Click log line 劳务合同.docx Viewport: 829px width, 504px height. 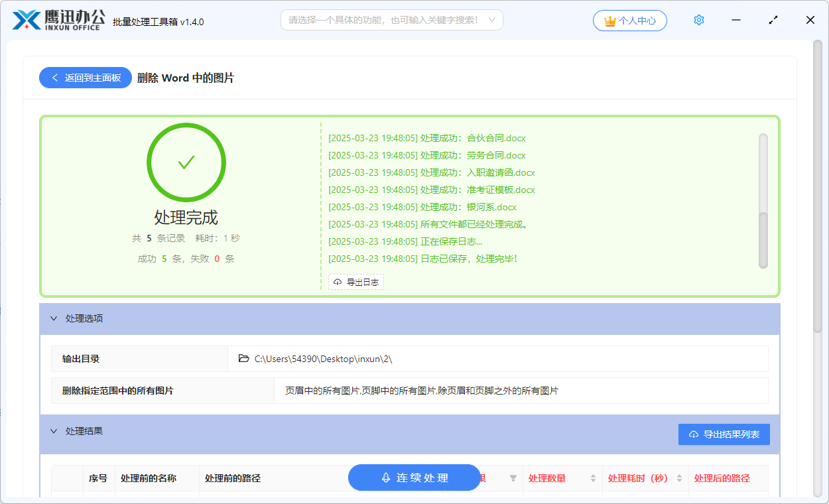(427, 155)
